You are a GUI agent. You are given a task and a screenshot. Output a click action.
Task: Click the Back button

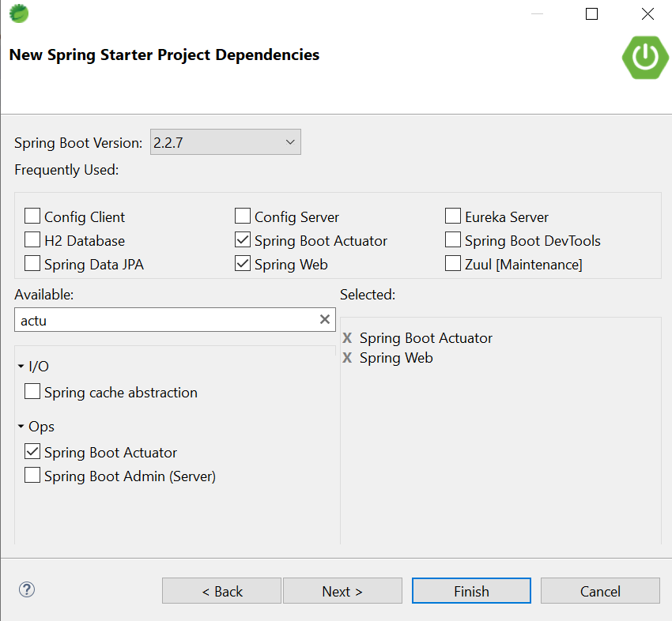221,591
